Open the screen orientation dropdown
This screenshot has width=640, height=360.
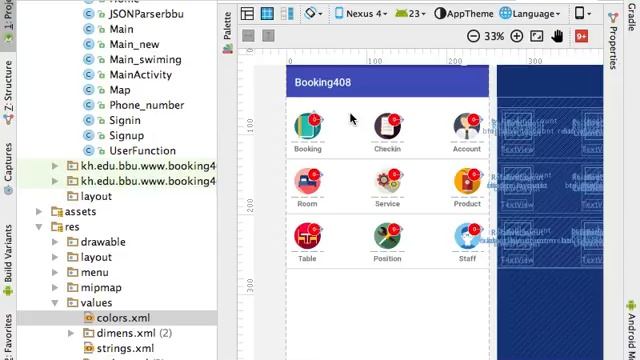coord(313,13)
